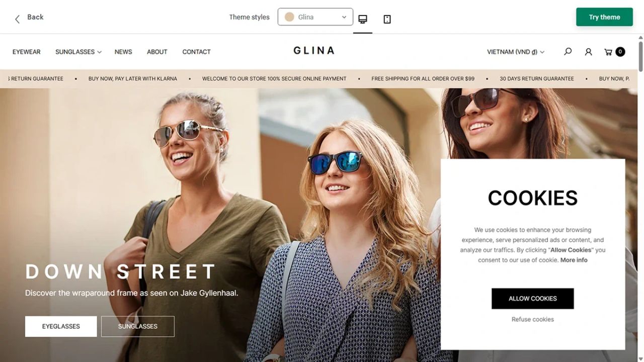644x362 pixels.
Task: Click the Allow Cookies button
Action: pyautogui.click(x=533, y=299)
